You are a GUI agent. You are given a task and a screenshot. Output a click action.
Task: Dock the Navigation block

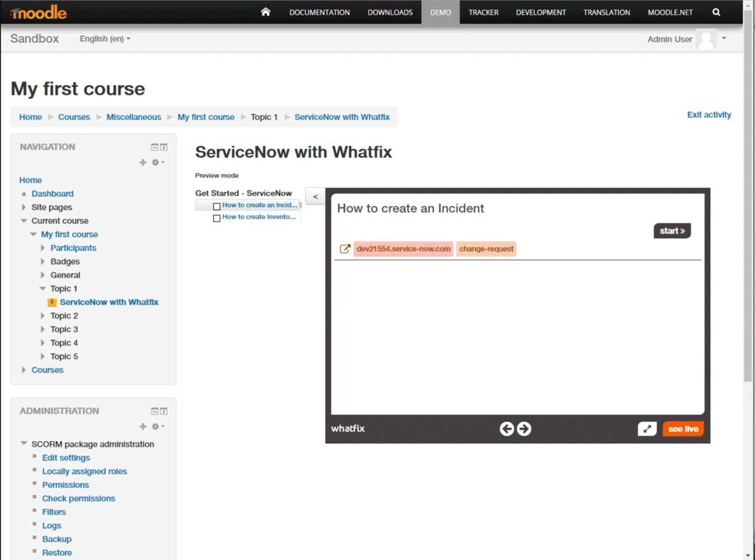click(164, 147)
